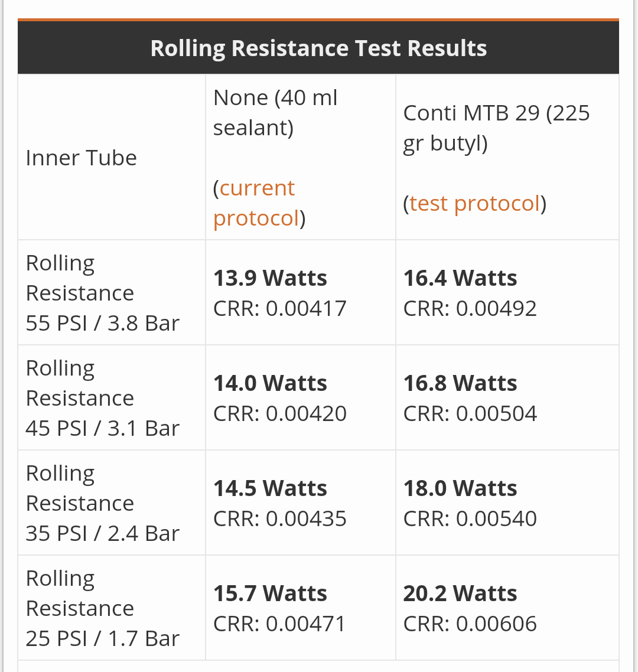Screen dimensions: 638x672
Task: Select the 55 PSI / 3.8 Bar row label
Action: click(102, 323)
